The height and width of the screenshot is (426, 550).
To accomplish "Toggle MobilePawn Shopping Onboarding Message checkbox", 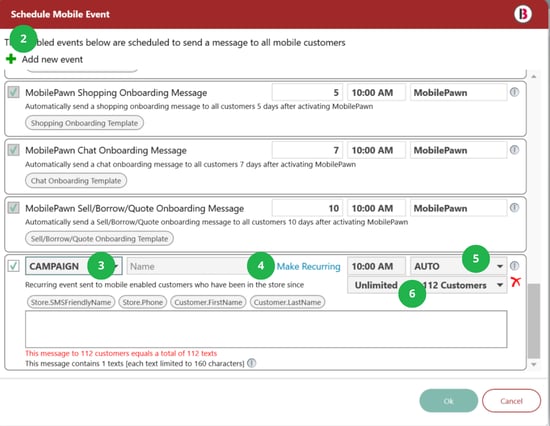I will coord(13,92).
